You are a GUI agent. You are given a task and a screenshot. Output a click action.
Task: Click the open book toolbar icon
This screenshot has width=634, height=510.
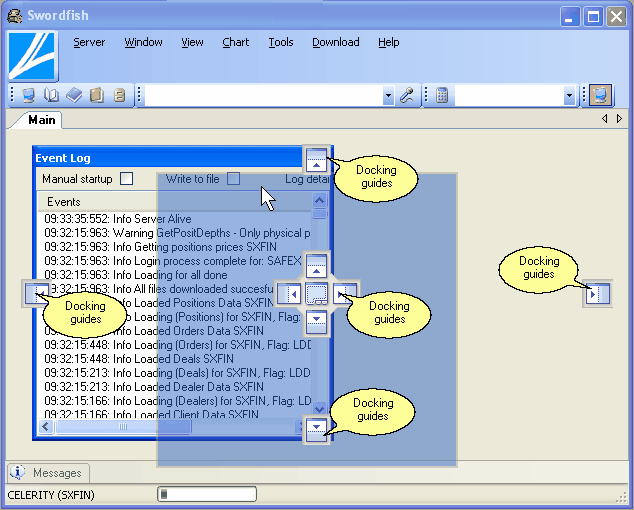point(51,96)
